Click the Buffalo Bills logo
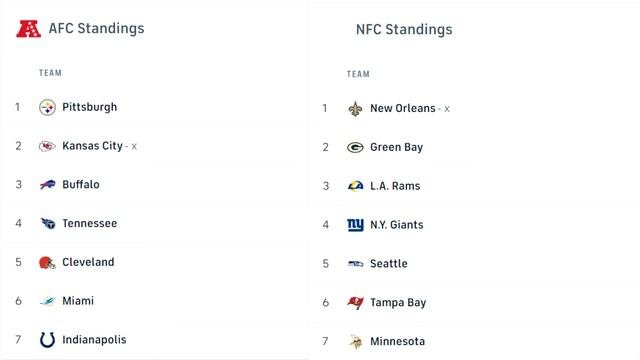The image size is (640, 360). point(47,184)
